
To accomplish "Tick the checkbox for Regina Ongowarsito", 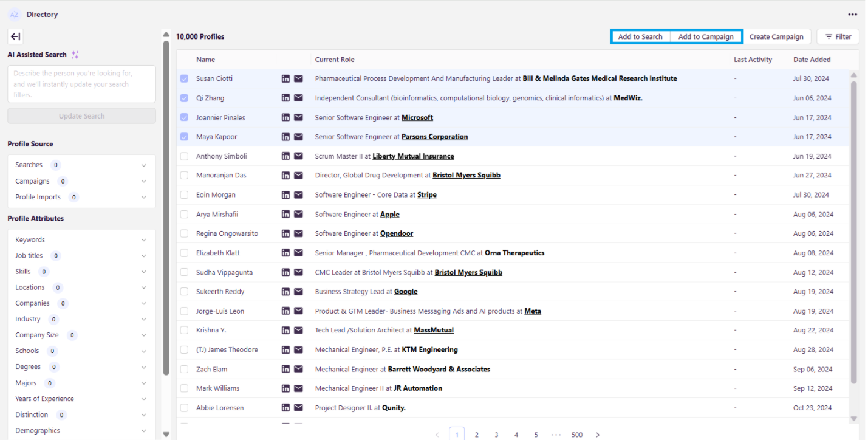I will (184, 233).
